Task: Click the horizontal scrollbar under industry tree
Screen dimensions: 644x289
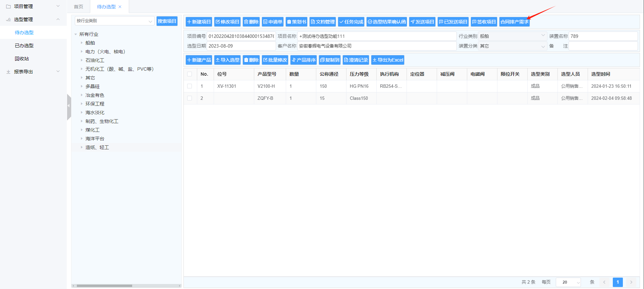Action: [104, 286]
